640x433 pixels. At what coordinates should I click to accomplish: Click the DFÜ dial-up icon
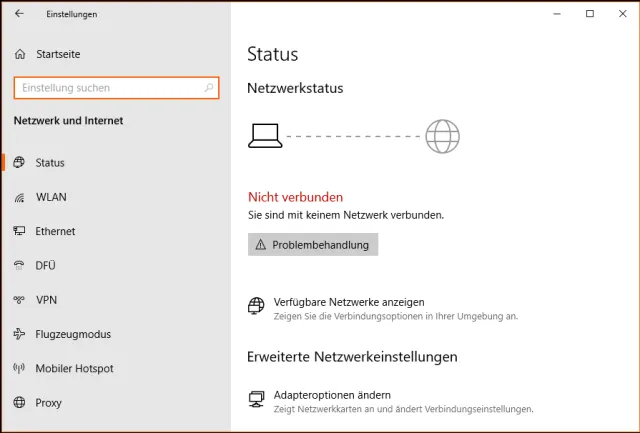coord(19,266)
